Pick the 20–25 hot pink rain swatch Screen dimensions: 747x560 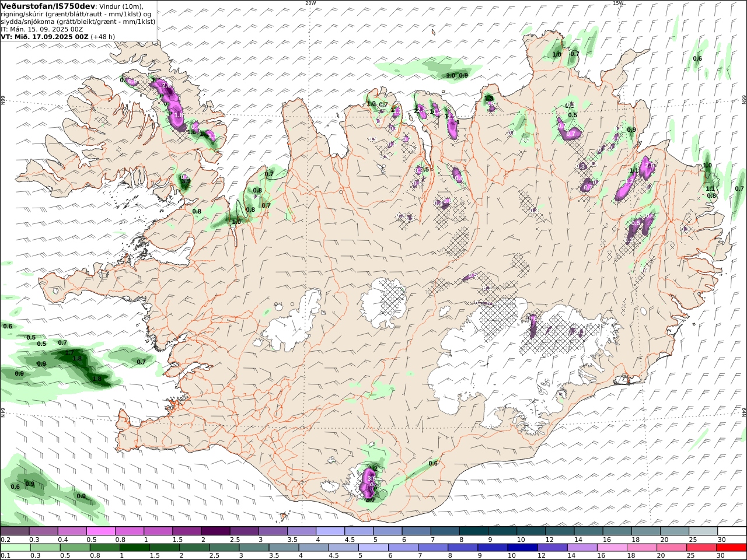pyautogui.click(x=672, y=547)
